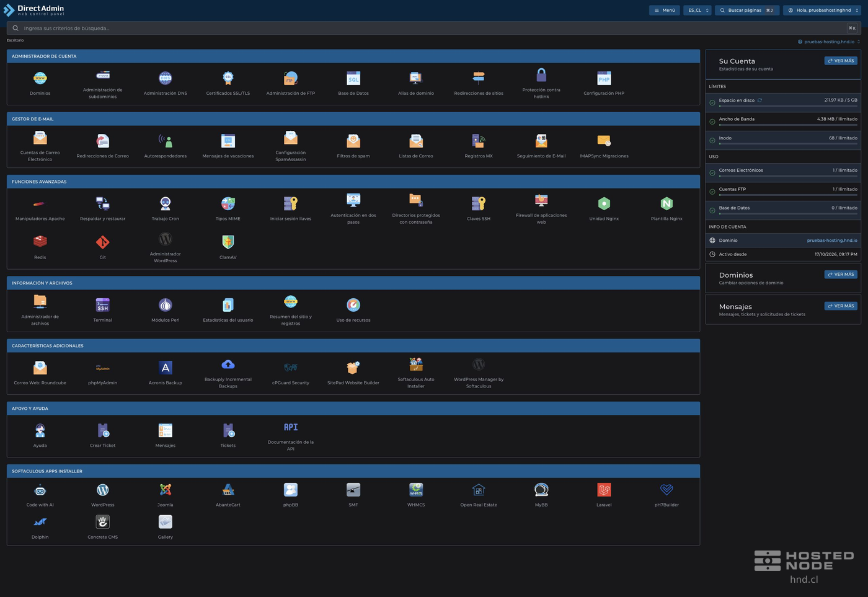Open ClamAV icon

228,242
